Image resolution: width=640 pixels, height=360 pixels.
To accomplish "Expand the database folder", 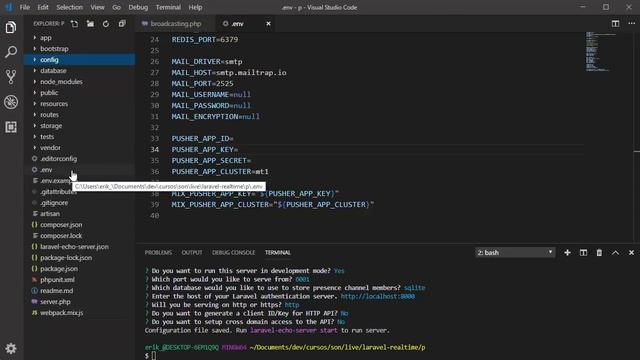I will (x=80, y=71).
